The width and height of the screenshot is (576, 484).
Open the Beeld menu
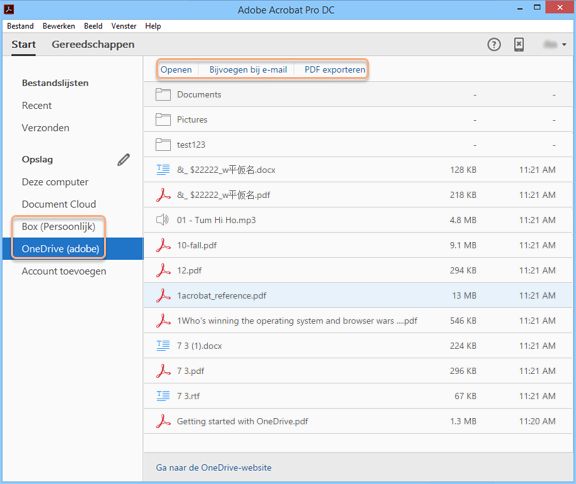click(93, 26)
